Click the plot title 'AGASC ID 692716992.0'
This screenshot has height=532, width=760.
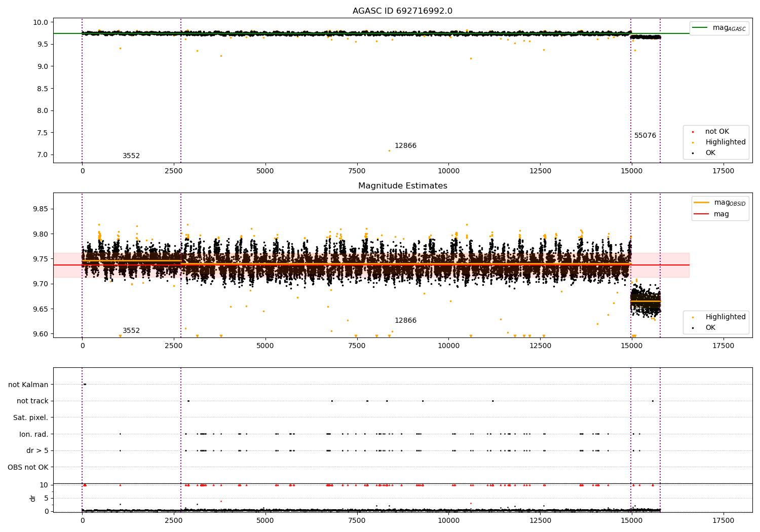pos(402,11)
